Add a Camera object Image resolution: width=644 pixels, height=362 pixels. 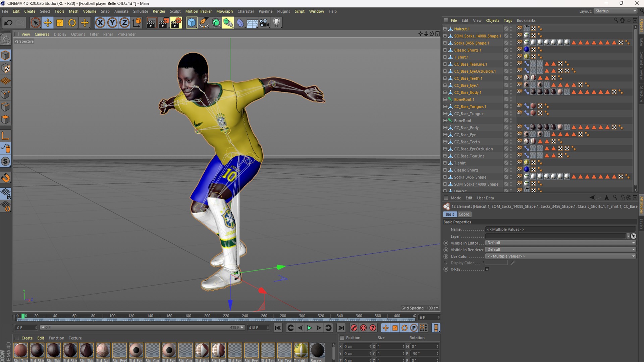click(x=264, y=23)
